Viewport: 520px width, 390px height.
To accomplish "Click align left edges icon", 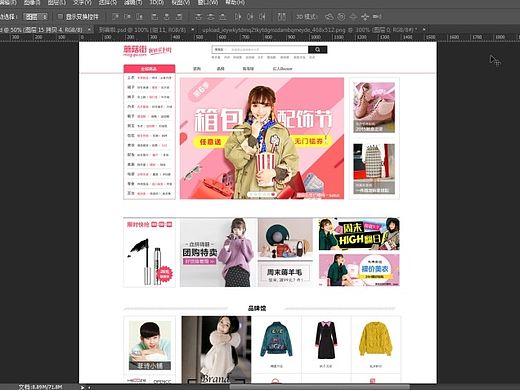I will 155,16.
